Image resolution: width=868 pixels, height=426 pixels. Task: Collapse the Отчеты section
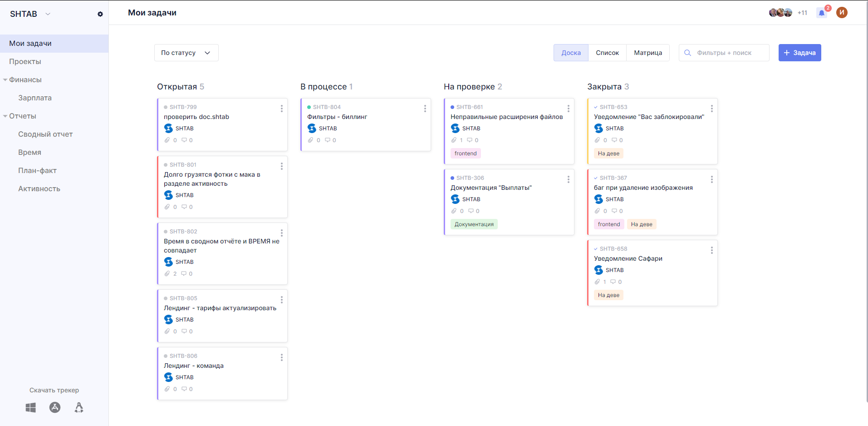pyautogui.click(x=5, y=116)
